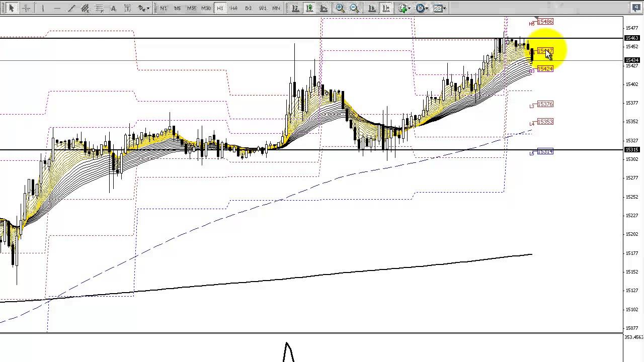Zoom out of the chart
The width and height of the screenshot is (644, 362).
354,8
